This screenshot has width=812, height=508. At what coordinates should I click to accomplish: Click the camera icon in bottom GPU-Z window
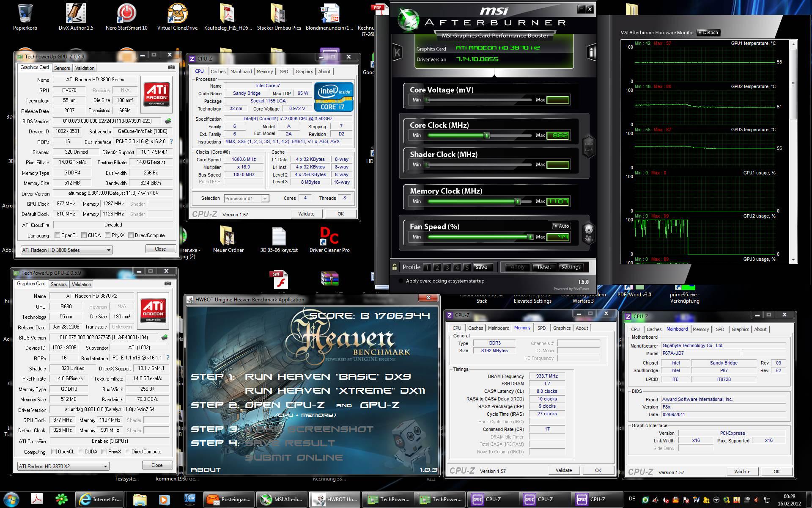[167, 284]
